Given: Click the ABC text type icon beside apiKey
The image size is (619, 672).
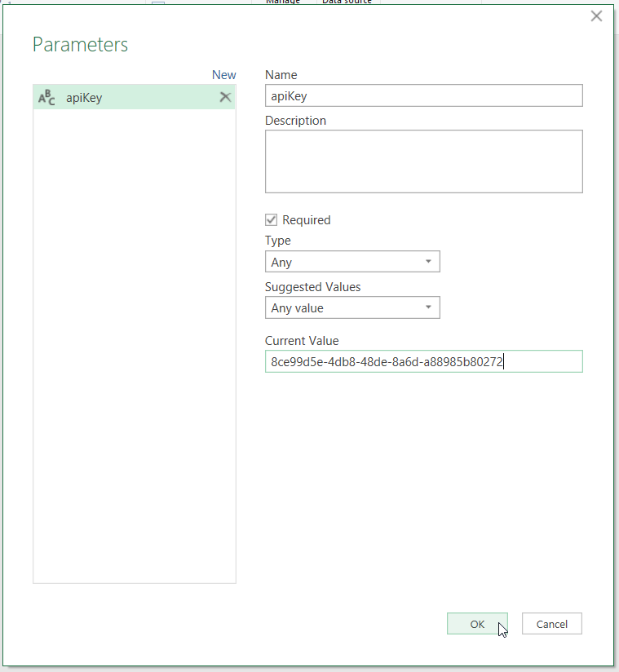Looking at the screenshot, I should [x=46, y=96].
